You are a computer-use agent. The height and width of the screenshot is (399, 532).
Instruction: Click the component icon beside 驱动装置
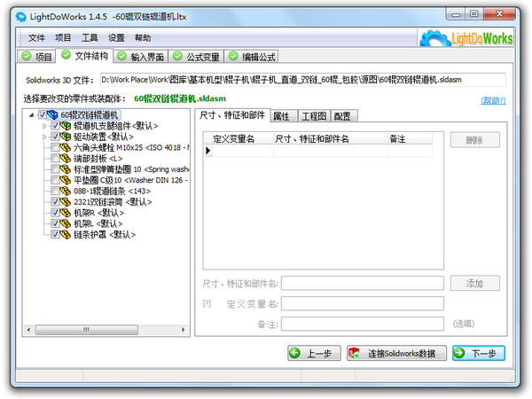tap(66, 137)
